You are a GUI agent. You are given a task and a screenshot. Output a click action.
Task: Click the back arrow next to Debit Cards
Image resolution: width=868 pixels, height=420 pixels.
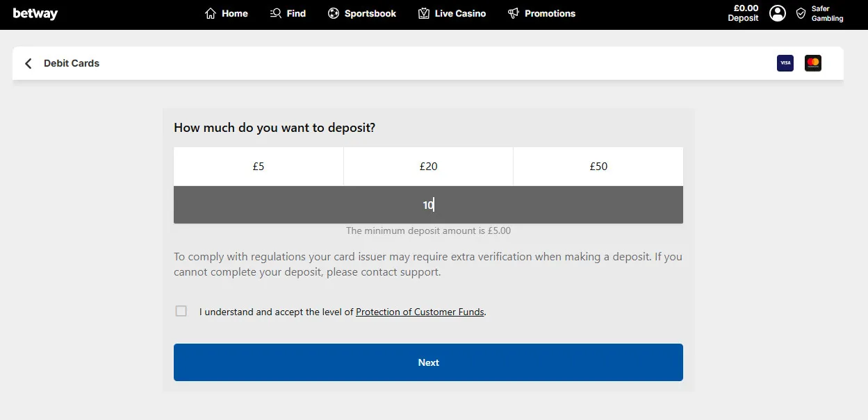[x=28, y=62]
